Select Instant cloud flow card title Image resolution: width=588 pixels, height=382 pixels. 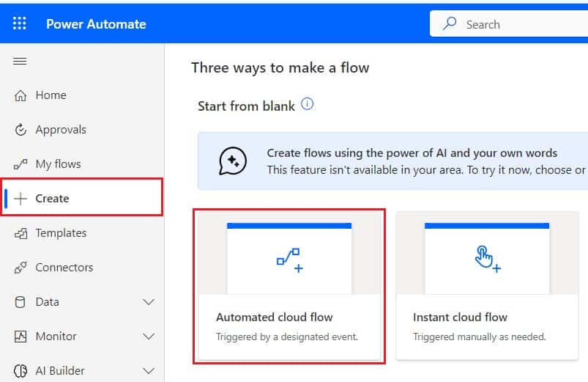[460, 317]
